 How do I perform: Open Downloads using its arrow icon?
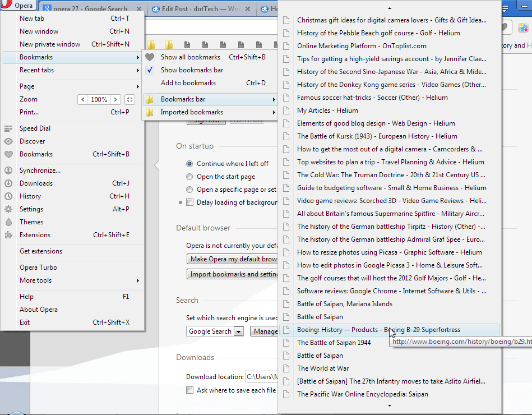[8, 183]
